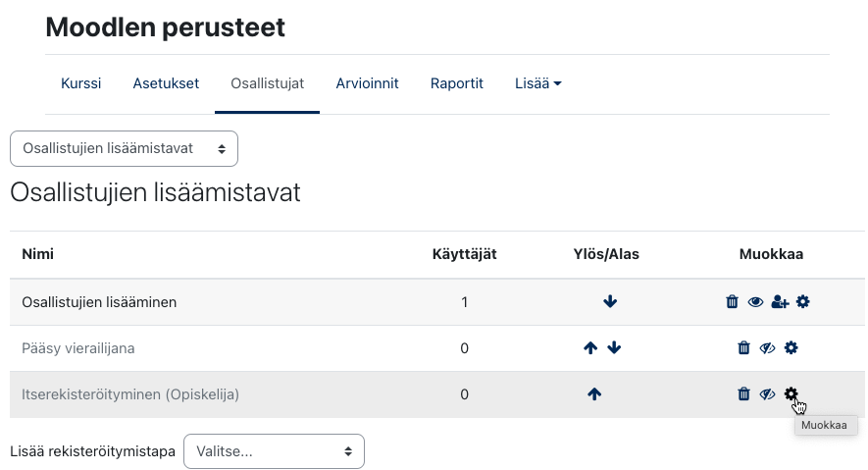Enable Itserekisteröityminen (Opiskelija) via crossed eye

coord(767,393)
